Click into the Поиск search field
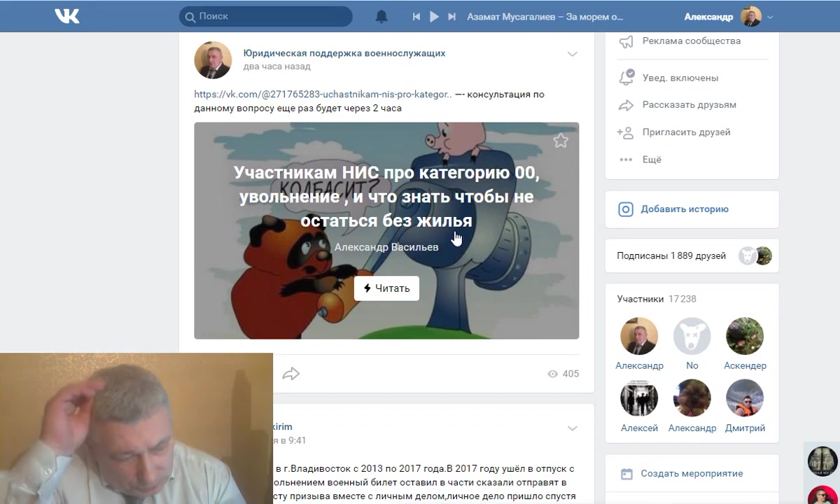This screenshot has height=504, width=840. click(x=265, y=16)
